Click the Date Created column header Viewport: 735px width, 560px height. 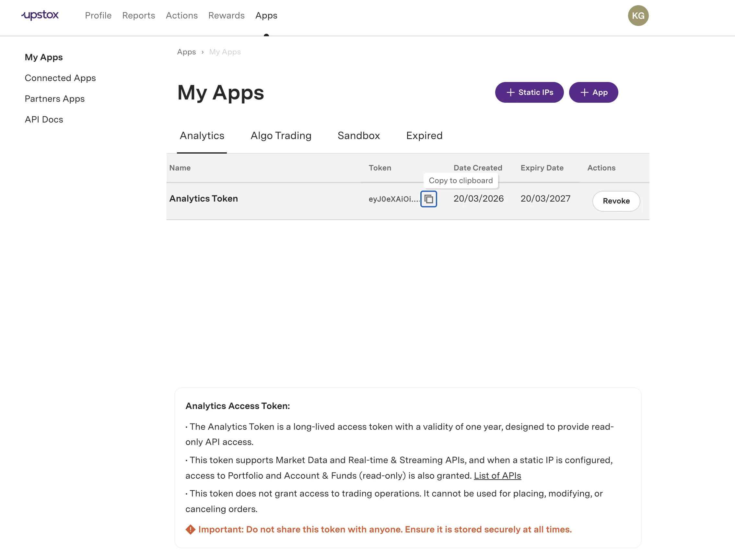478,168
